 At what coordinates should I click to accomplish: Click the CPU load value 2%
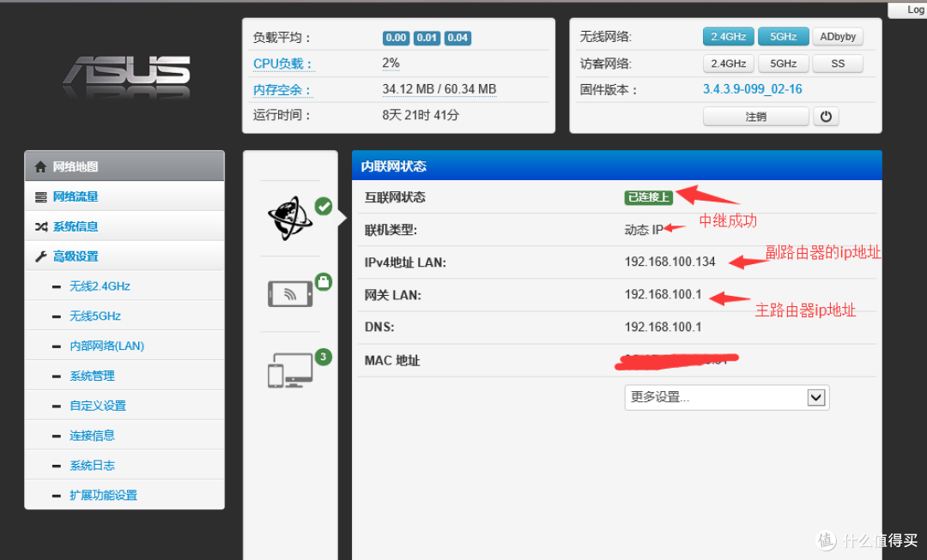391,63
